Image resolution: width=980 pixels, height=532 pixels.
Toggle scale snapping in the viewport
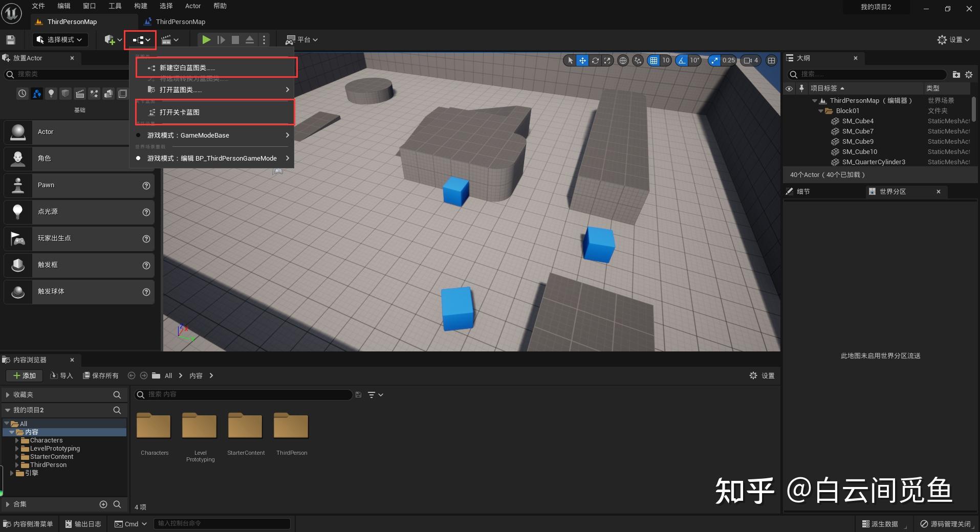point(714,60)
